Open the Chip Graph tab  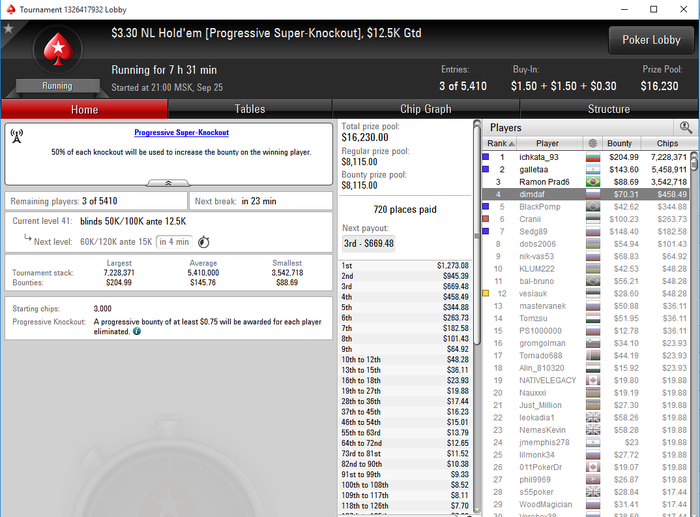426,109
